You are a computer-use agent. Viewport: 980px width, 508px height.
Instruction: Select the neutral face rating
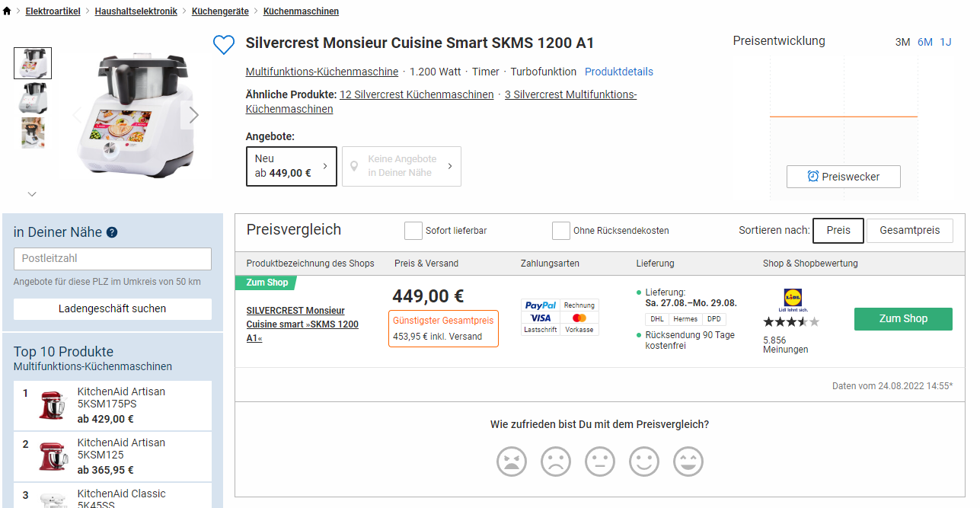click(600, 462)
